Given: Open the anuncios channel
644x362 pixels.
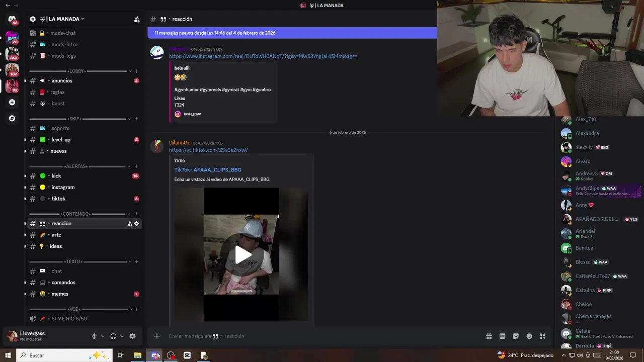Looking at the screenshot, I should pos(84,81).
